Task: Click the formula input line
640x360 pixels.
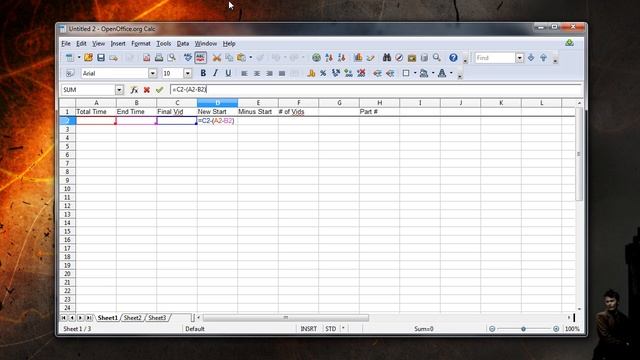Action: tap(376, 89)
